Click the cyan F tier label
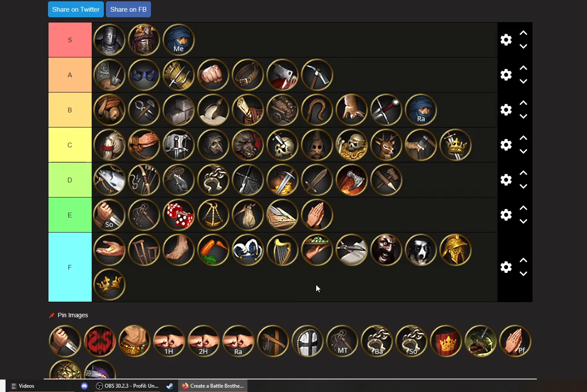 pyautogui.click(x=70, y=267)
